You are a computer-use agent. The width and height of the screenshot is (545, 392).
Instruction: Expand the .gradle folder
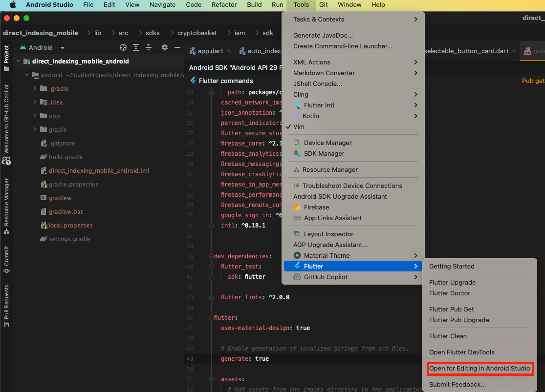(x=35, y=88)
